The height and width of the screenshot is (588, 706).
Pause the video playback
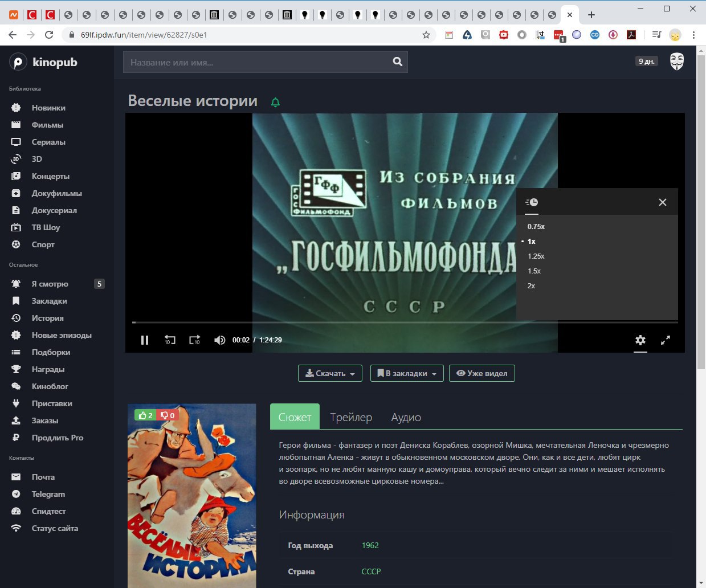(145, 340)
